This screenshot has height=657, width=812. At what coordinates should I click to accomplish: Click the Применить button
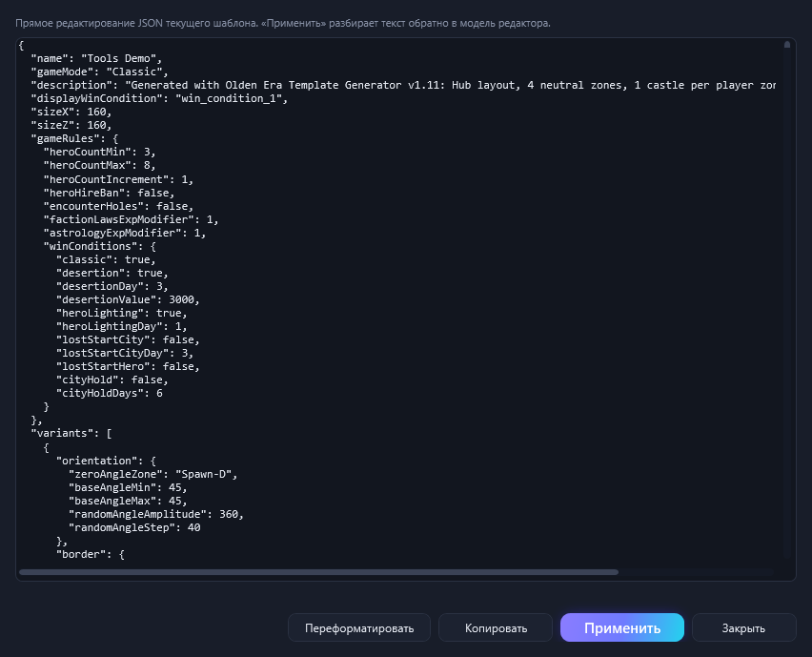pos(622,627)
